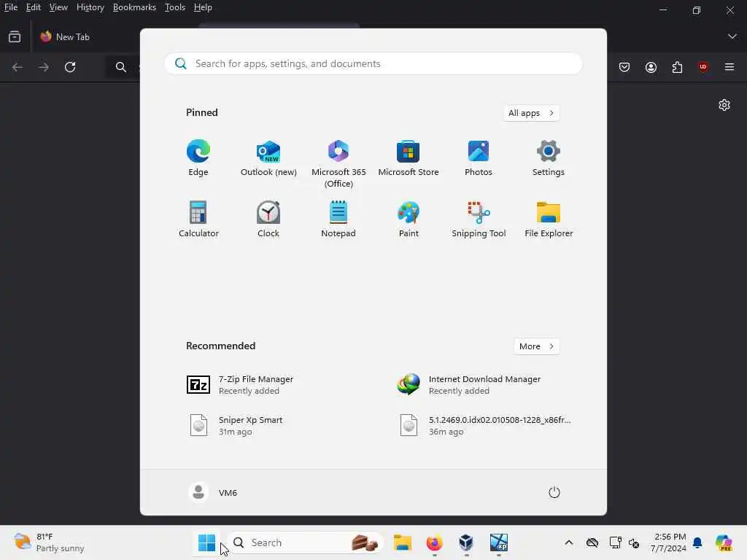Open the OneDrive cloud tray icon
This screenshot has width=747, height=560.
pyautogui.click(x=592, y=542)
